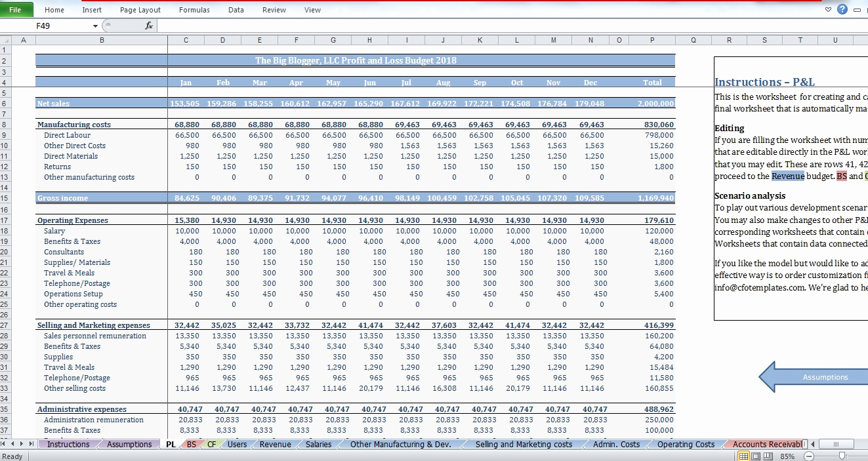Click the Manufacturing costs total 830,060
The image size is (868, 461).
659,125
